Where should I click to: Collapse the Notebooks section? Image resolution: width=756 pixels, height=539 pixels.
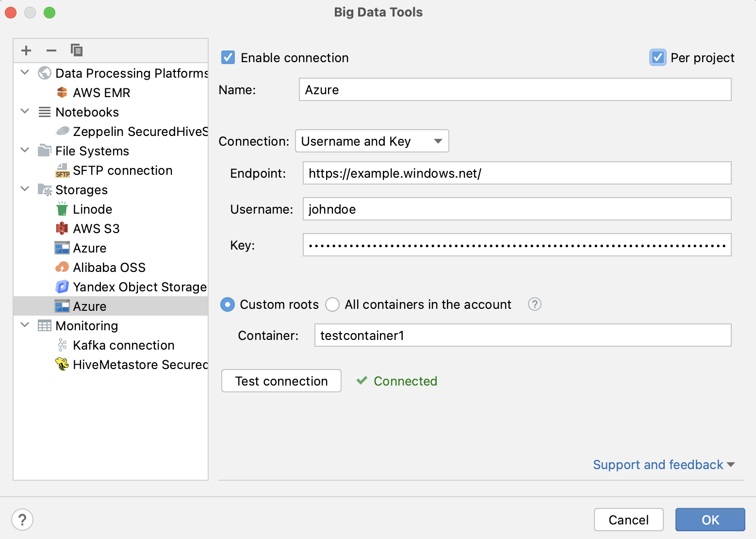tap(25, 112)
